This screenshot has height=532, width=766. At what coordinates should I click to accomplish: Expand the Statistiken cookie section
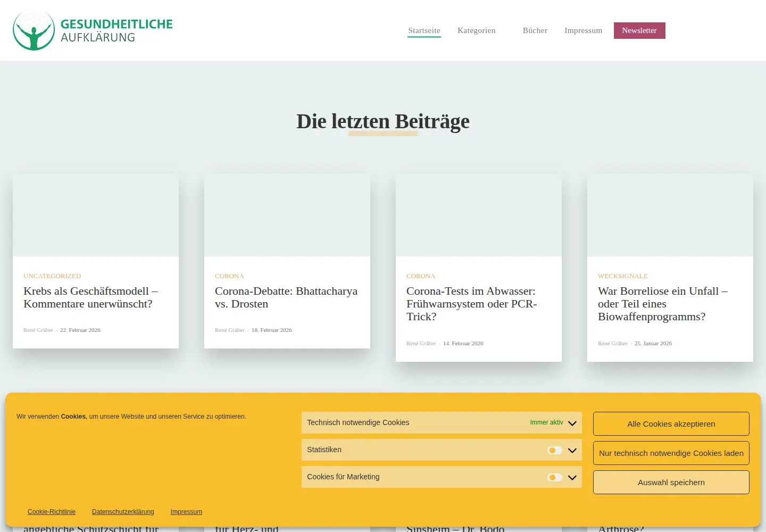[572, 451]
